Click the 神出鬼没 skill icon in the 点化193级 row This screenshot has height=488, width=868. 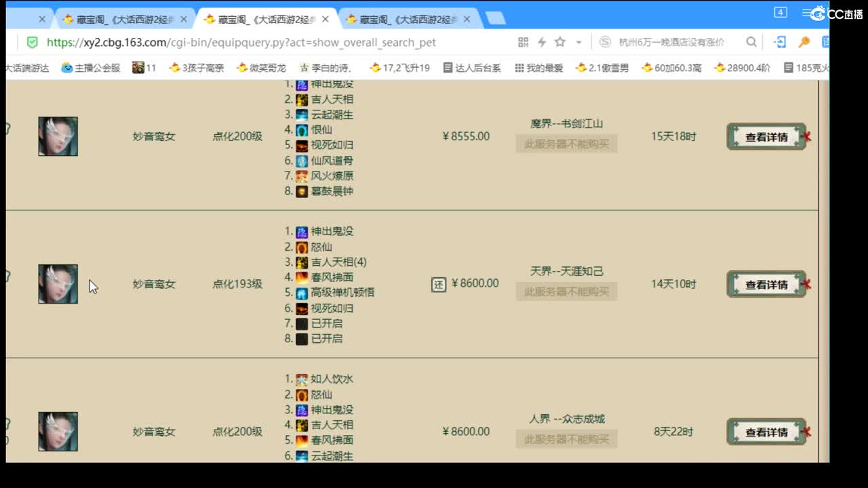coord(302,232)
